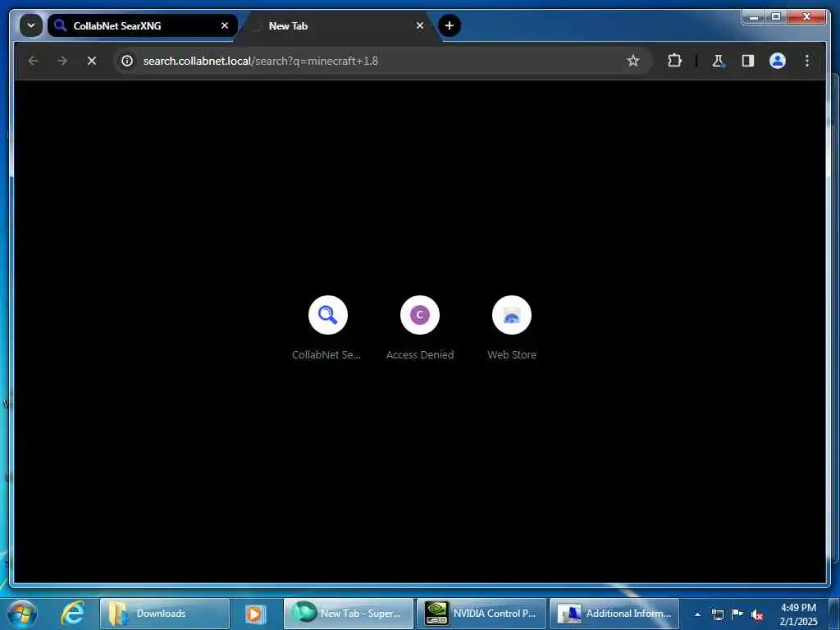
Task: Open the Extensions puzzle icon
Action: click(674, 61)
